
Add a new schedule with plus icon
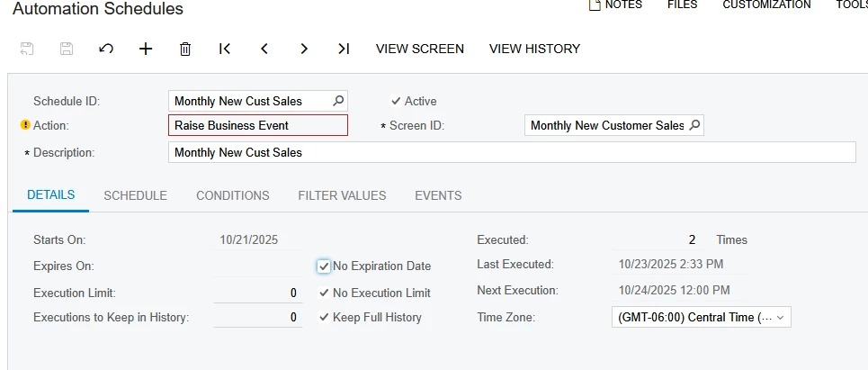(146, 49)
